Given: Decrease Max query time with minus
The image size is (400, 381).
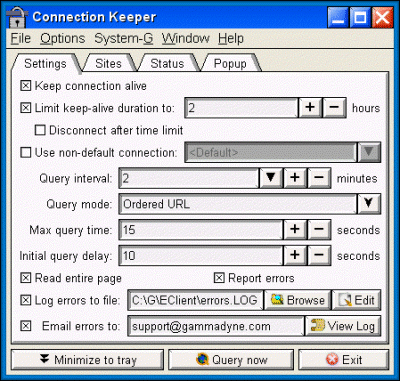Looking at the screenshot, I should pyautogui.click(x=319, y=230).
